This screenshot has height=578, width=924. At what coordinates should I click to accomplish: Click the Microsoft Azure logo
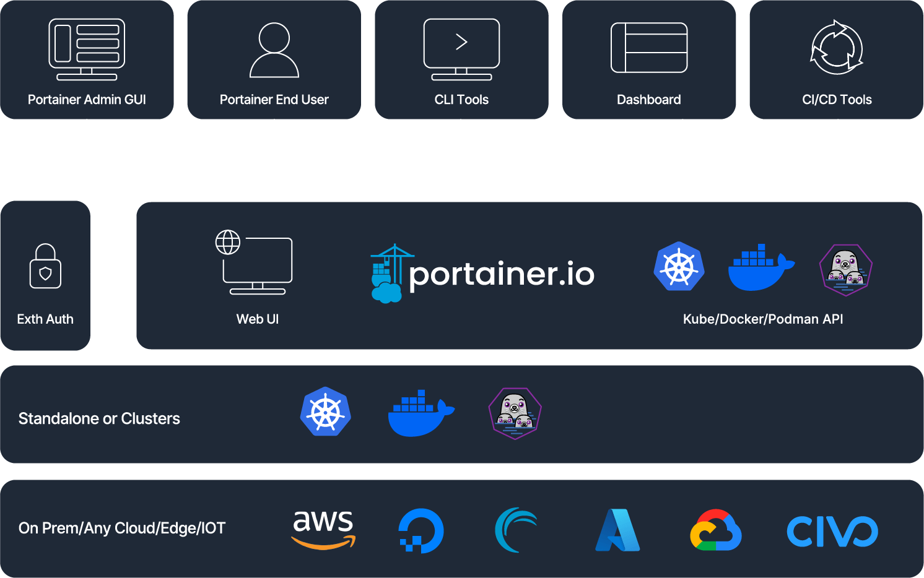[x=617, y=530]
